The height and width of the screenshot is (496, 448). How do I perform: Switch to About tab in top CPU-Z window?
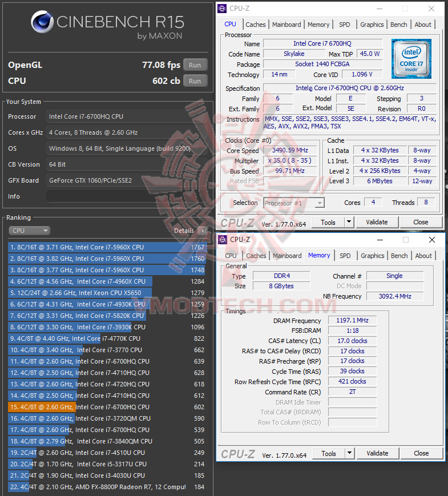pyautogui.click(x=423, y=25)
